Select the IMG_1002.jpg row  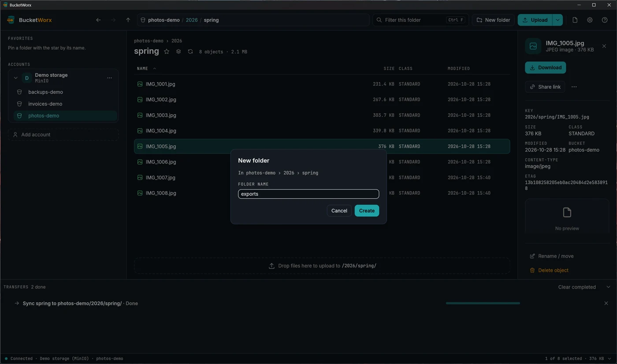(322, 100)
